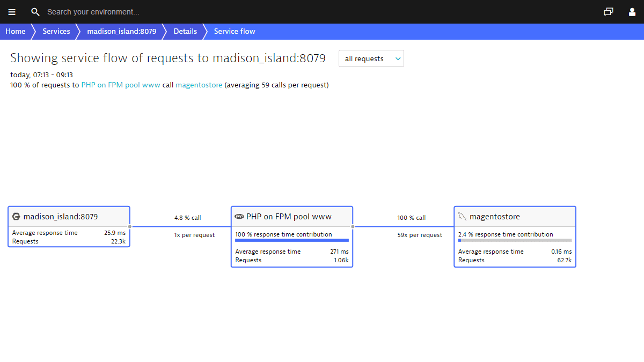Screen dimensions: 644x362
Task: Open madison_island:8079 breadcrumb
Action: pyautogui.click(x=122, y=31)
